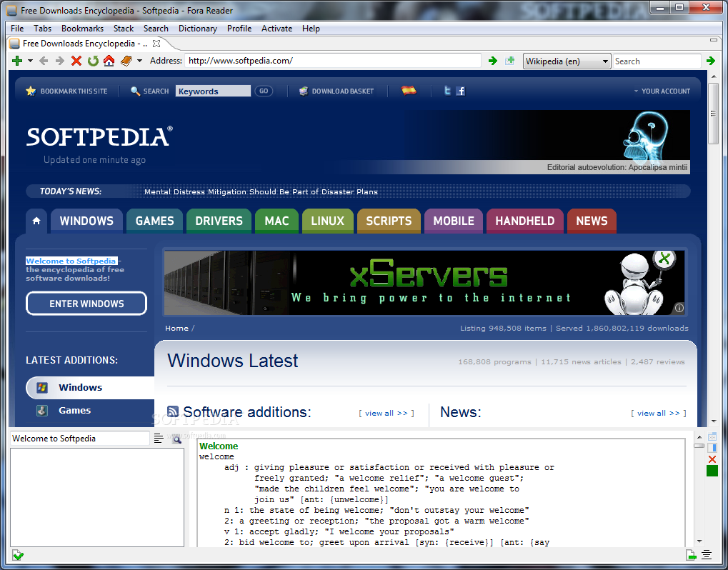The image size is (728, 570).
Task: Close the Free Downloads Encyclopedia tab
Action: coord(156,44)
